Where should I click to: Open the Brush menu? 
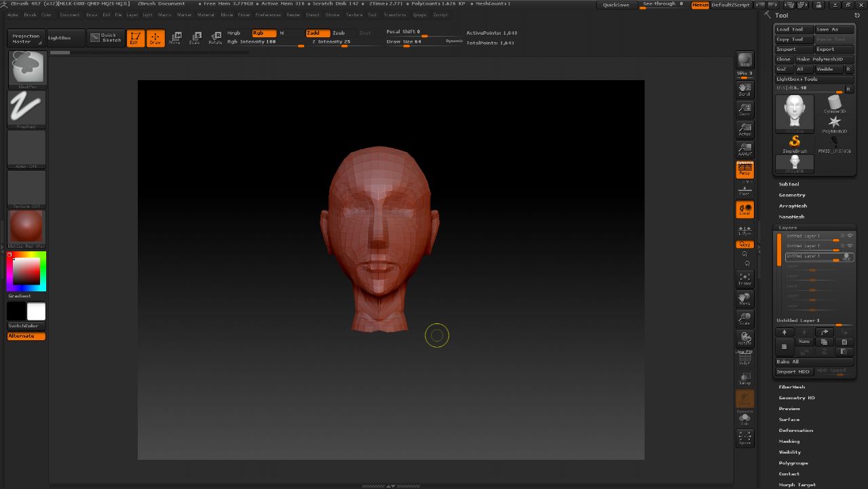[x=30, y=14]
